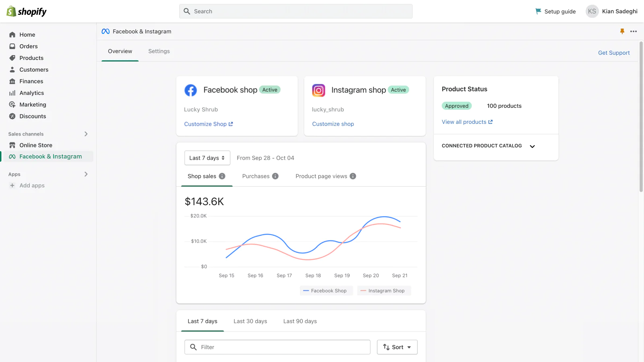Open the three-dot more actions menu
Viewport: 644px width, 362px height.
click(634, 31)
